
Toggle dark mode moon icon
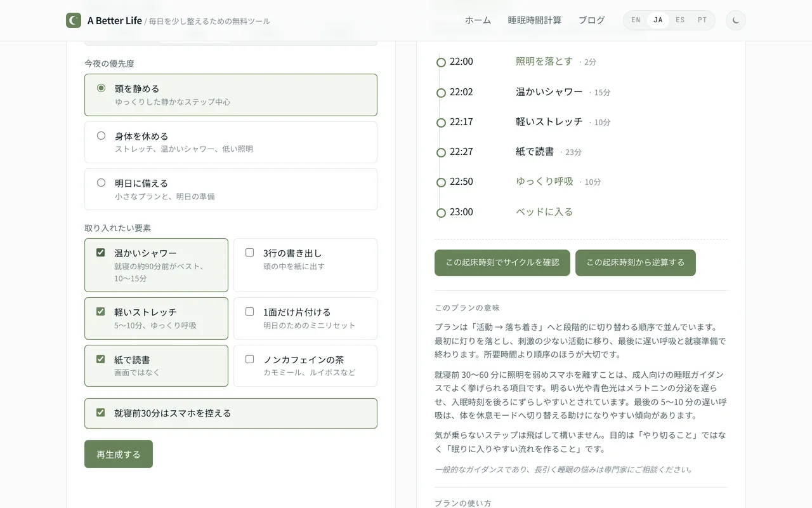coord(736,20)
